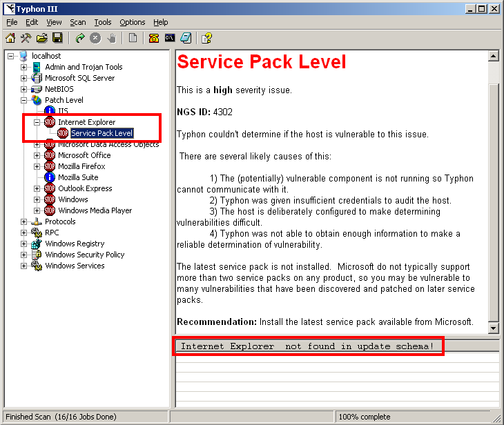Select the Mozilla Firefox tree item
504x425 pixels.
[81, 166]
